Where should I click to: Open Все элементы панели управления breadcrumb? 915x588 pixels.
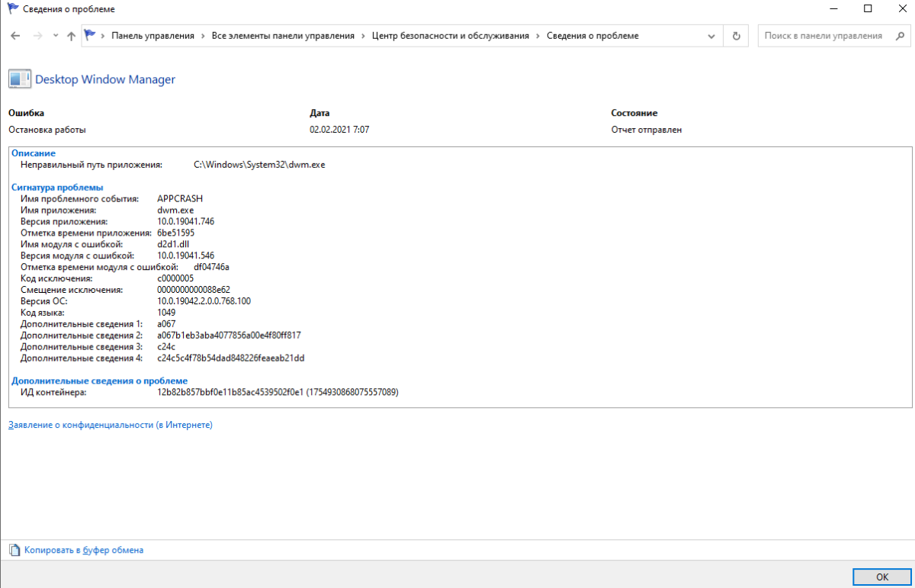(x=283, y=36)
